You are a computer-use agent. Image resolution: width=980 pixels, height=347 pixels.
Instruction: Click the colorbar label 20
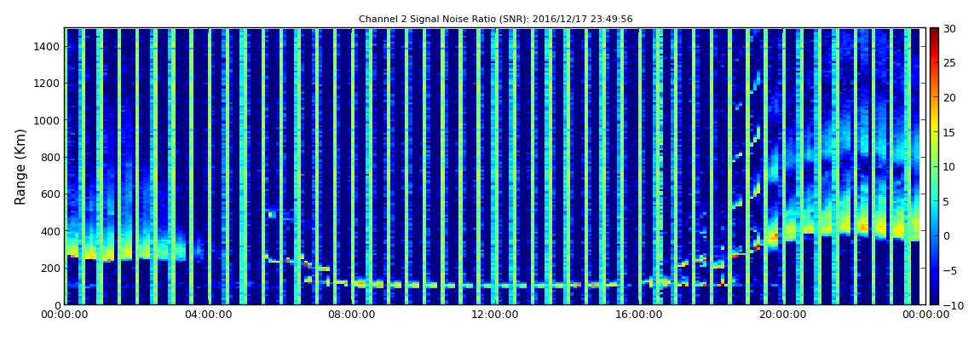point(949,97)
